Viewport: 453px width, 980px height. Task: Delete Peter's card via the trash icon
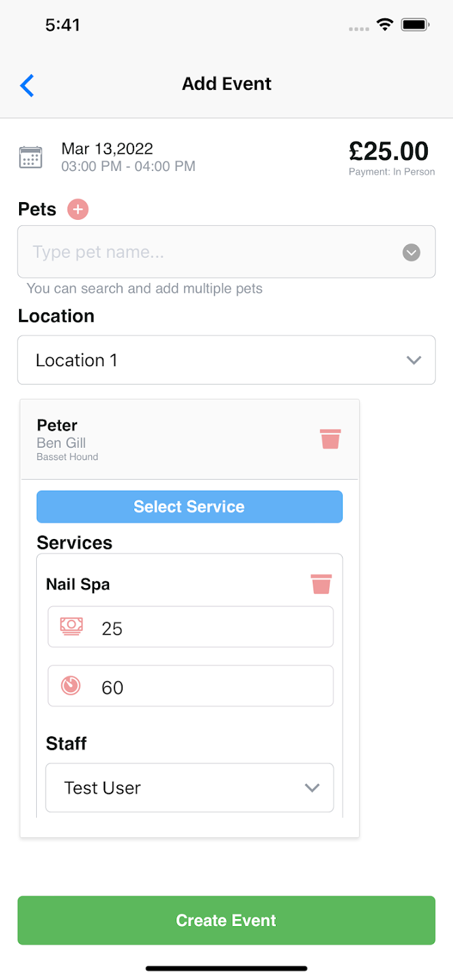click(x=330, y=439)
